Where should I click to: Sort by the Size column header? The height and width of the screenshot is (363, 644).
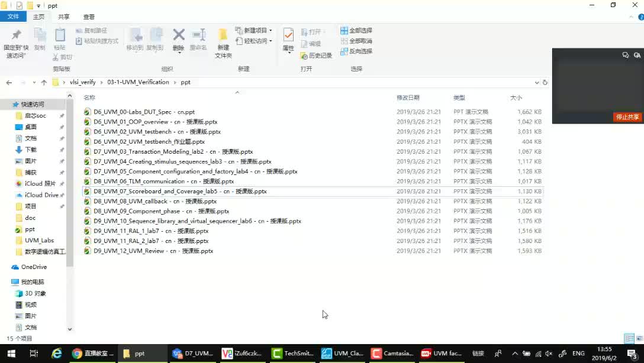coord(516,98)
